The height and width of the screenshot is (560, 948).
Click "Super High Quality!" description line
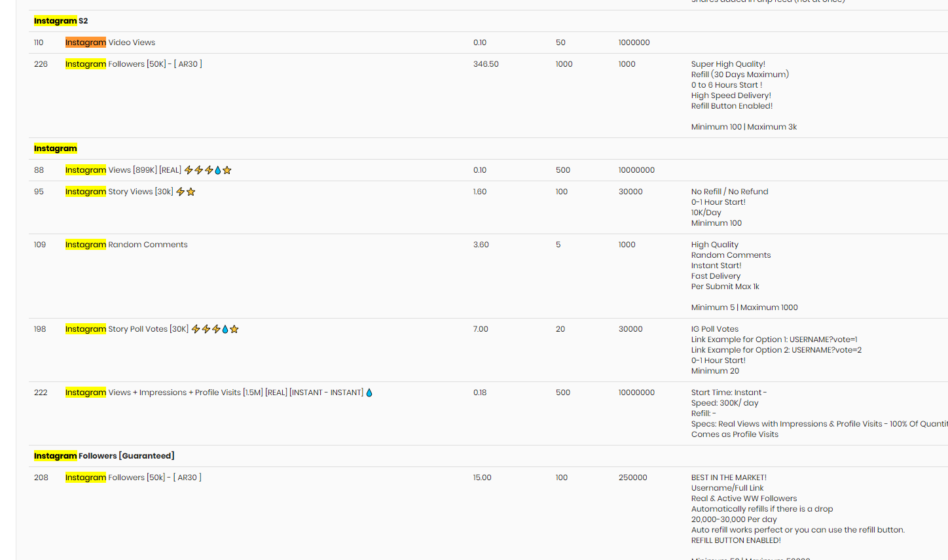(728, 64)
